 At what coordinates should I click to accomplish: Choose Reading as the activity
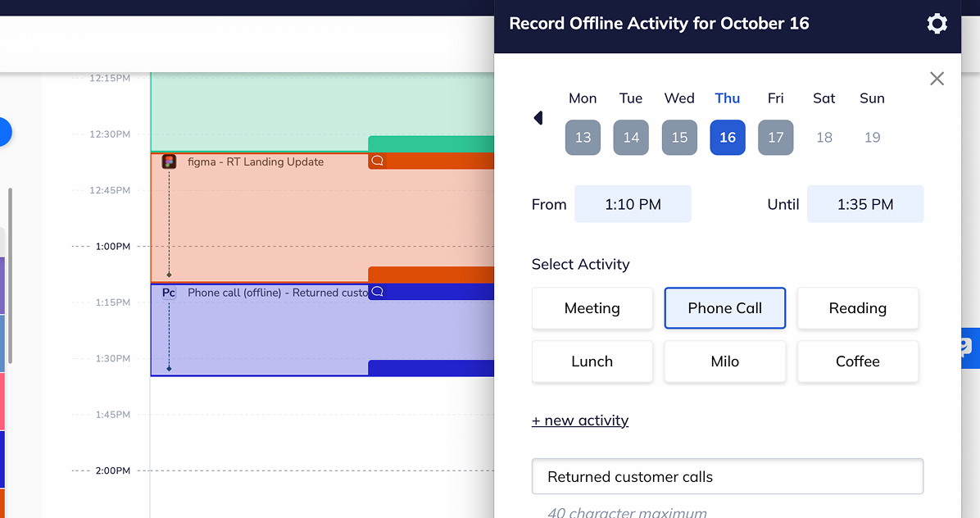click(857, 308)
